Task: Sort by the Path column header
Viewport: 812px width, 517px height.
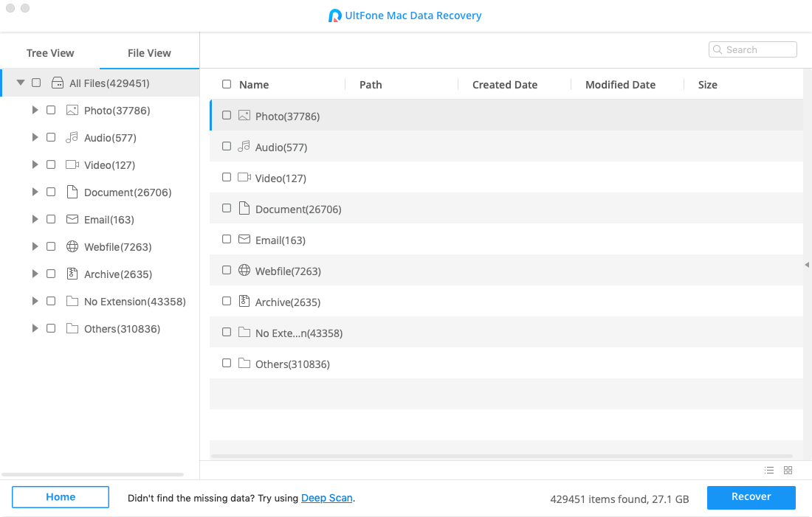Action: [x=371, y=85]
